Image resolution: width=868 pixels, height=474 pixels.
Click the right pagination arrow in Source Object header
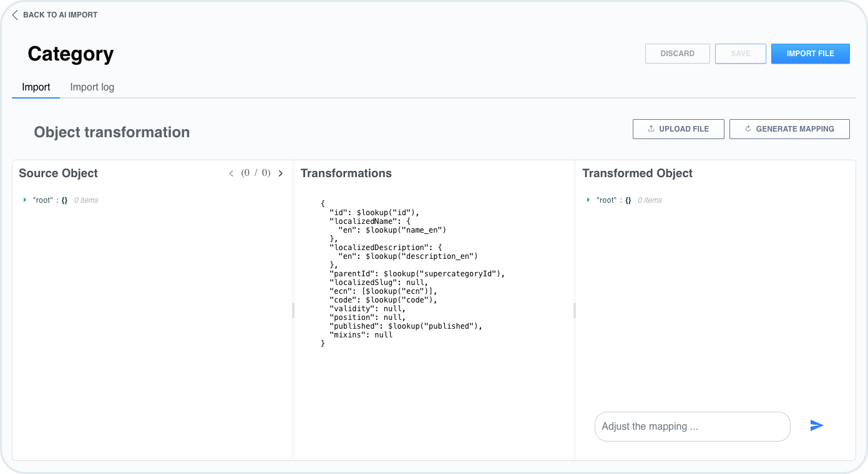click(280, 173)
